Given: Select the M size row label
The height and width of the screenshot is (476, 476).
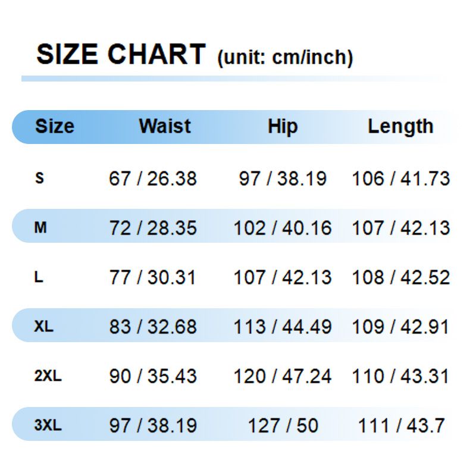Looking at the screenshot, I should click(x=40, y=227).
